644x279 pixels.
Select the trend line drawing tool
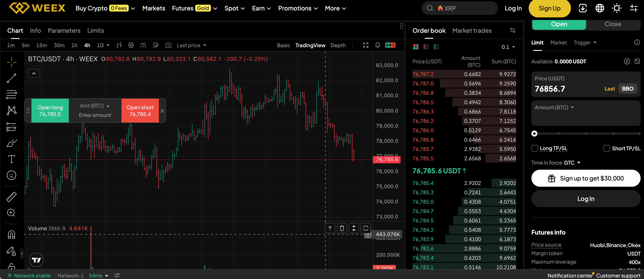[x=11, y=78]
